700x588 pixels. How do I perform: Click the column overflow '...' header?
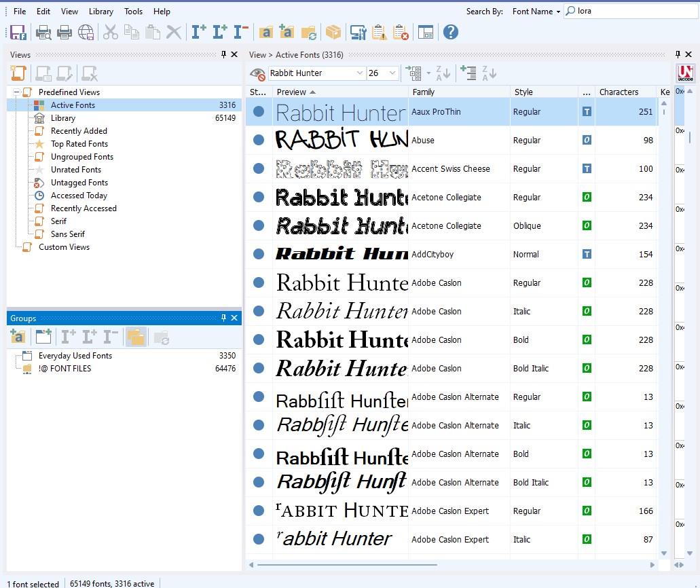click(587, 92)
